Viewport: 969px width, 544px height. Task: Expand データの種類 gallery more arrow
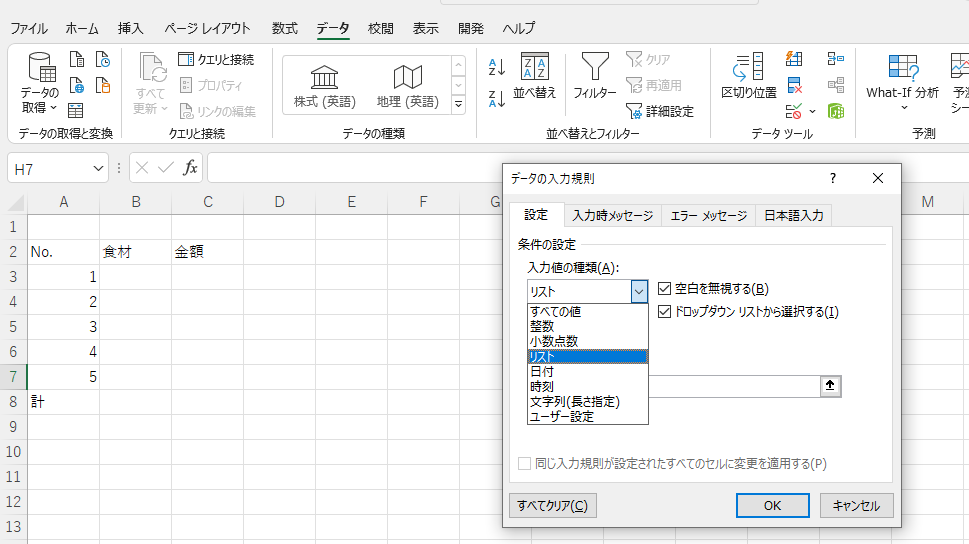pyautogui.click(x=459, y=104)
